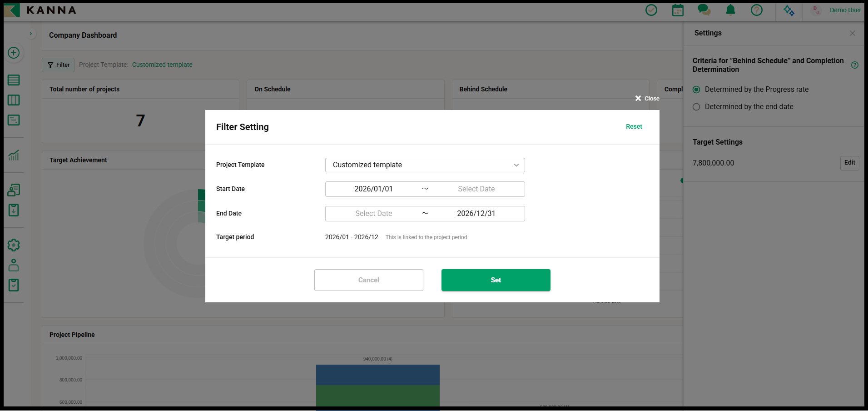Click the Cancel button
The height and width of the screenshot is (411, 868).
click(x=368, y=280)
